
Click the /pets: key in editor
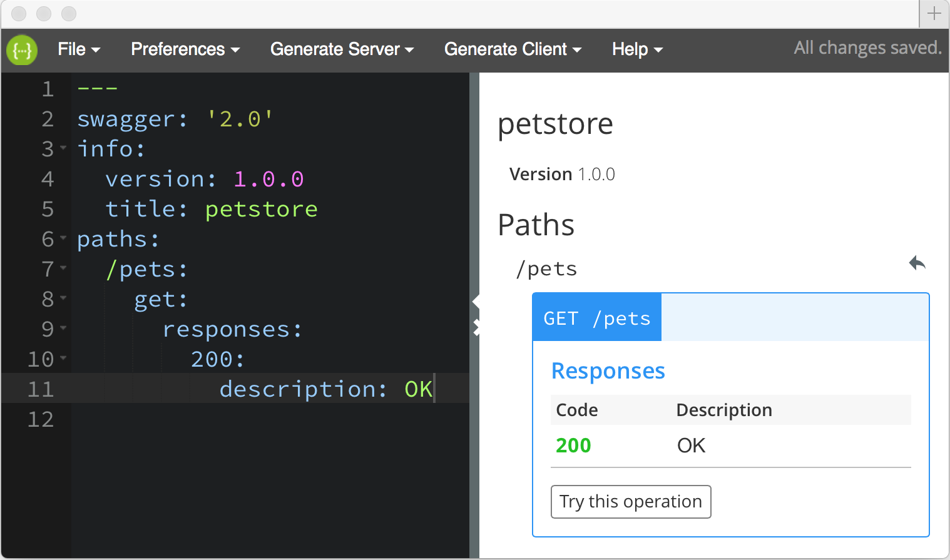(147, 269)
